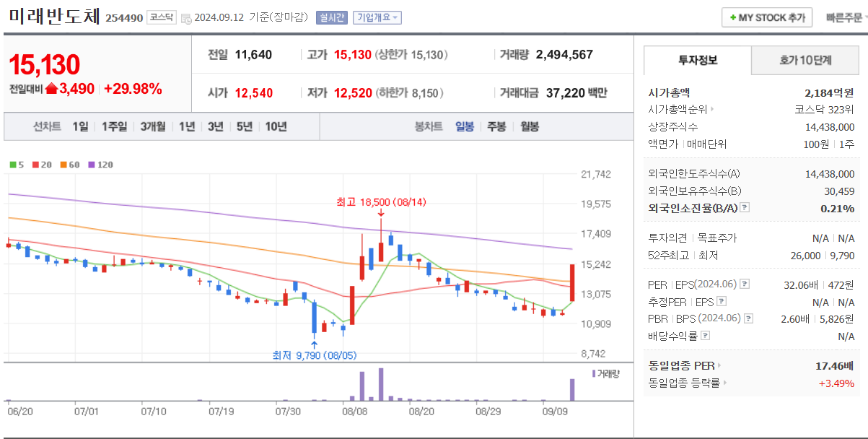Click the PBR value 2.60배
Viewport: 868px width, 439px height.
(x=796, y=318)
